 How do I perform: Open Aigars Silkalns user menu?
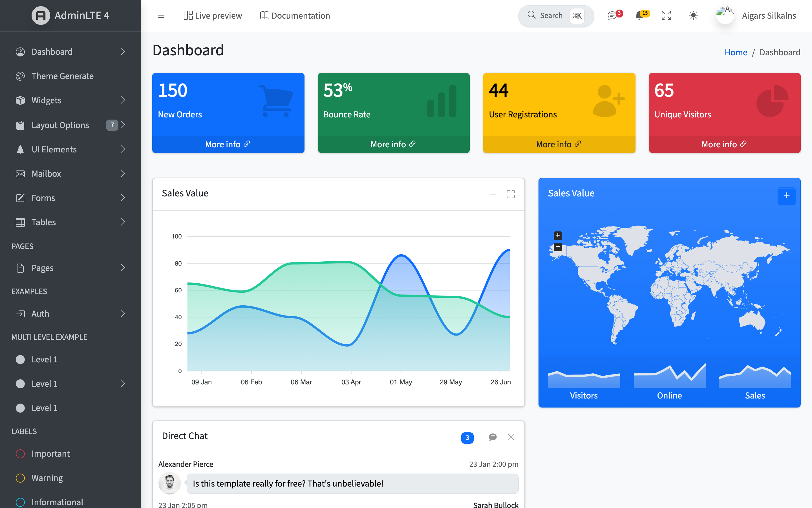(756, 16)
